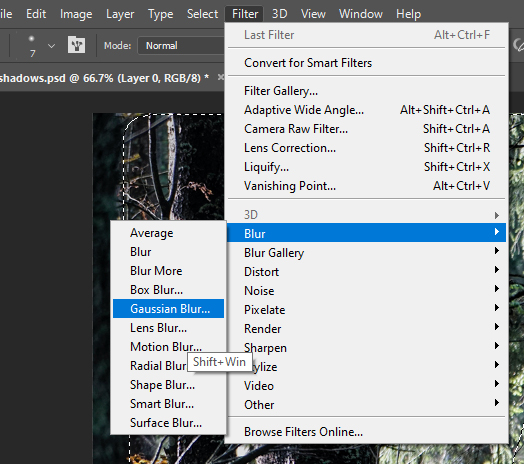This screenshot has width=524, height=464.
Task: Expand the Video submenu
Action: coord(367,386)
